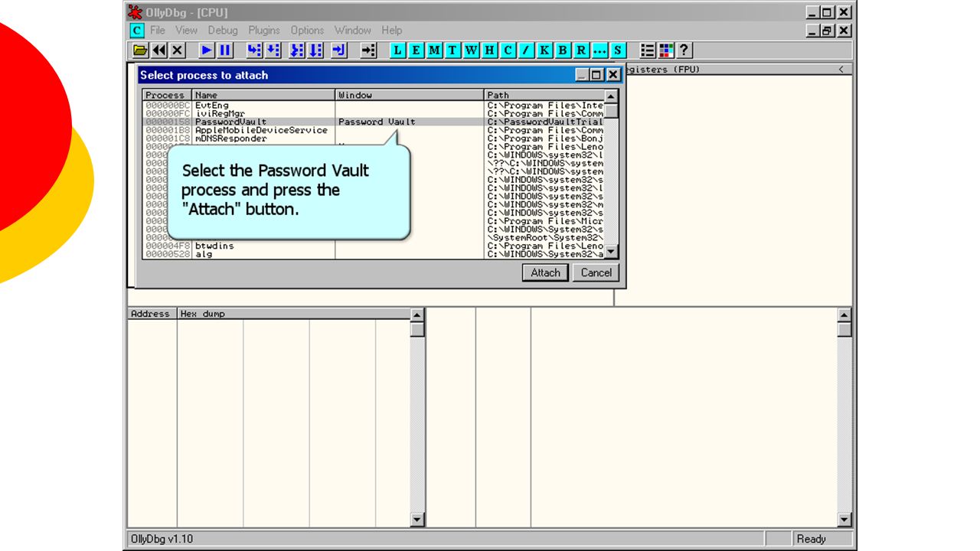This screenshot has height=551, width=980.
Task: Open debugging options list icon
Action: click(648, 50)
